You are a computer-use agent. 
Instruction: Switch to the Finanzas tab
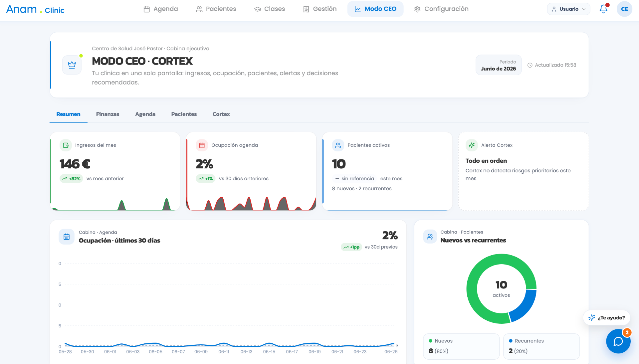[107, 114]
